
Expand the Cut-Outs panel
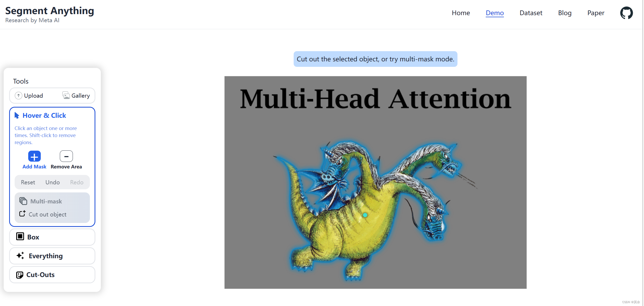(52, 275)
